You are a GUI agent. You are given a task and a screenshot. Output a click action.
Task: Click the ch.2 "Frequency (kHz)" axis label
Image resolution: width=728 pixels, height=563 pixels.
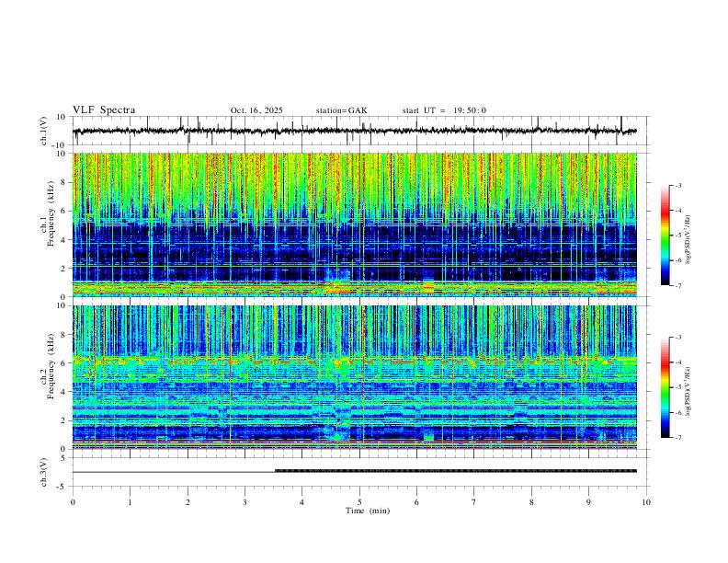pos(51,366)
